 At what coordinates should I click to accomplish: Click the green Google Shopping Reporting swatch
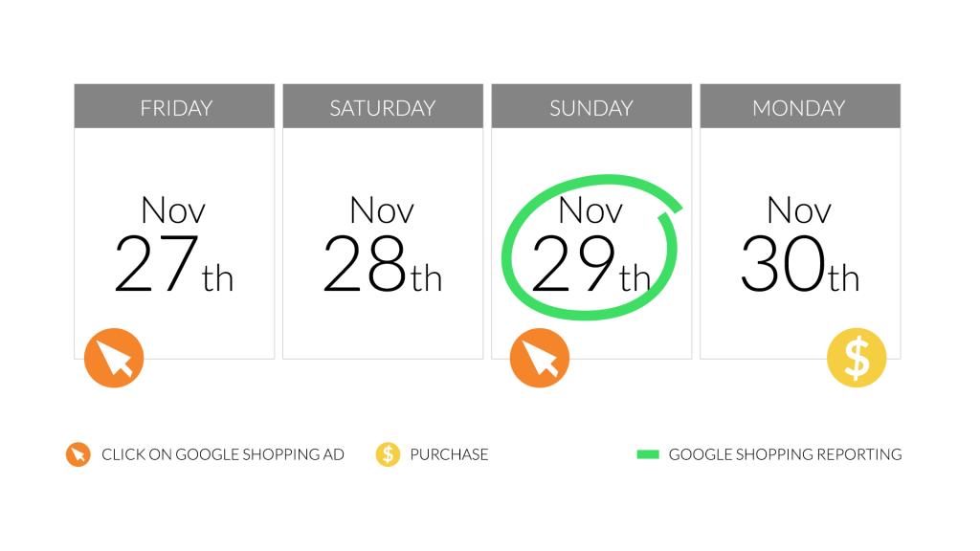[x=648, y=454]
